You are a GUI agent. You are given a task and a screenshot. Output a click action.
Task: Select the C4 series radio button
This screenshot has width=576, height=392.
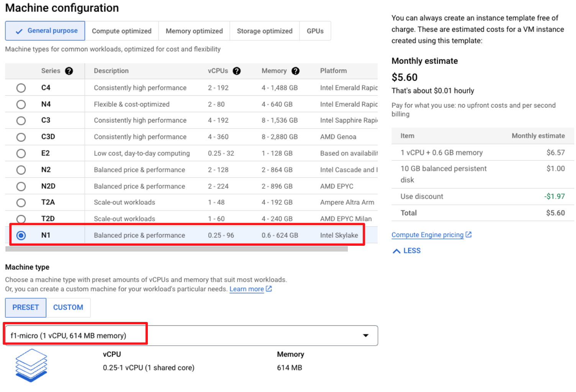tap(21, 88)
